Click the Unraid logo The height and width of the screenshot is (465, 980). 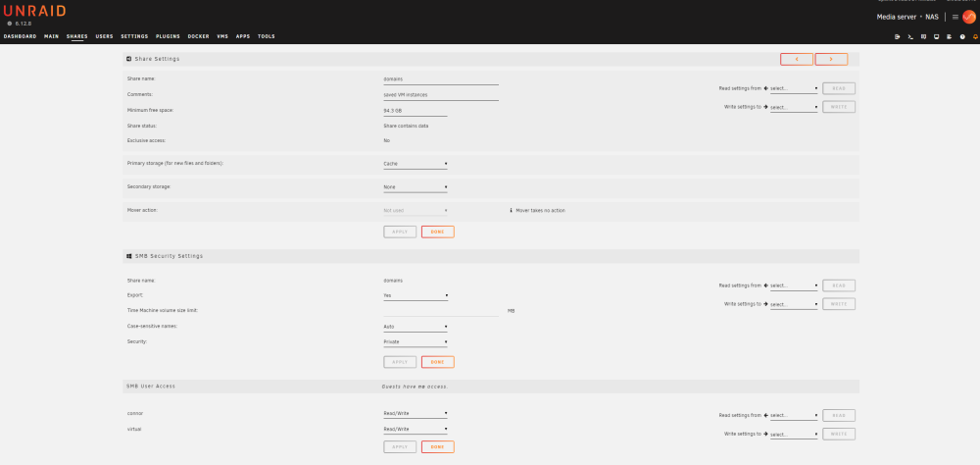[x=34, y=11]
